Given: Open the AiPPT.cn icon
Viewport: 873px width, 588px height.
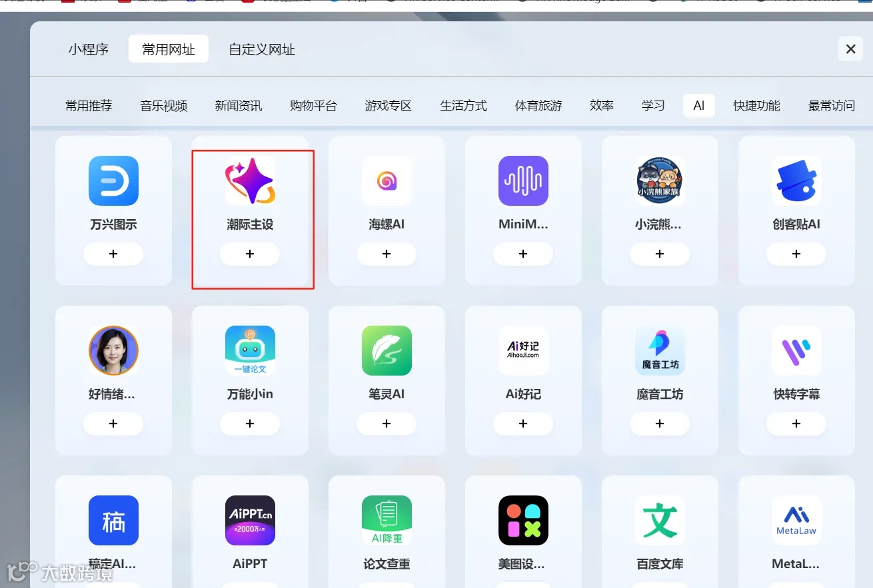Looking at the screenshot, I should (x=250, y=520).
